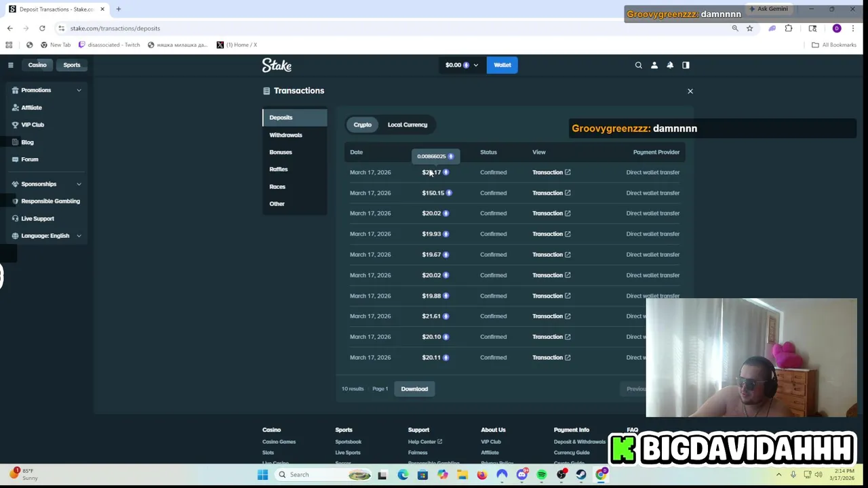Open the browser extensions puzzle icon

789,28
